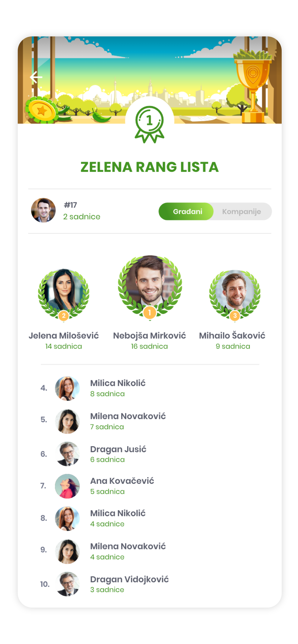Tap the white back arrow
Viewport: 298px width, 644px height.
point(36,77)
